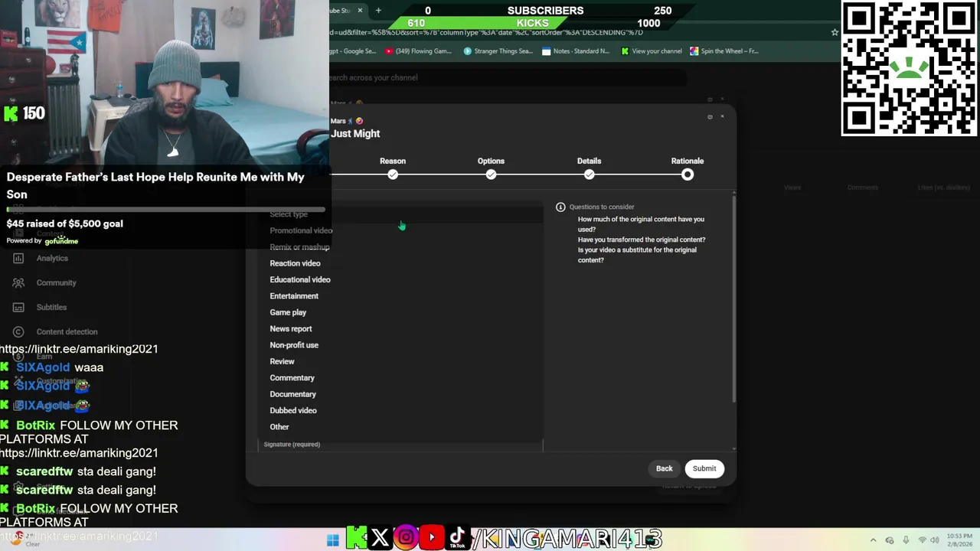This screenshot has height=551, width=980.
Task: Click the TikTok logo in the overlay
Action: 457,538
